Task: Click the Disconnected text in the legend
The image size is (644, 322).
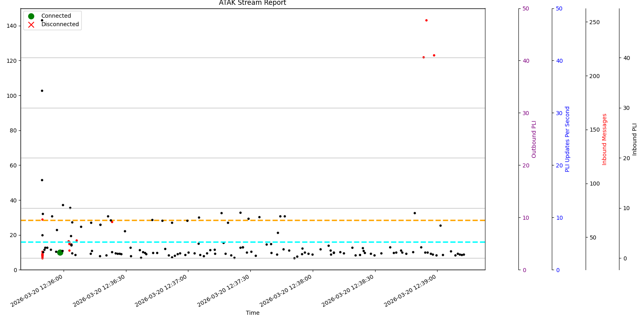Action: [x=60, y=25]
